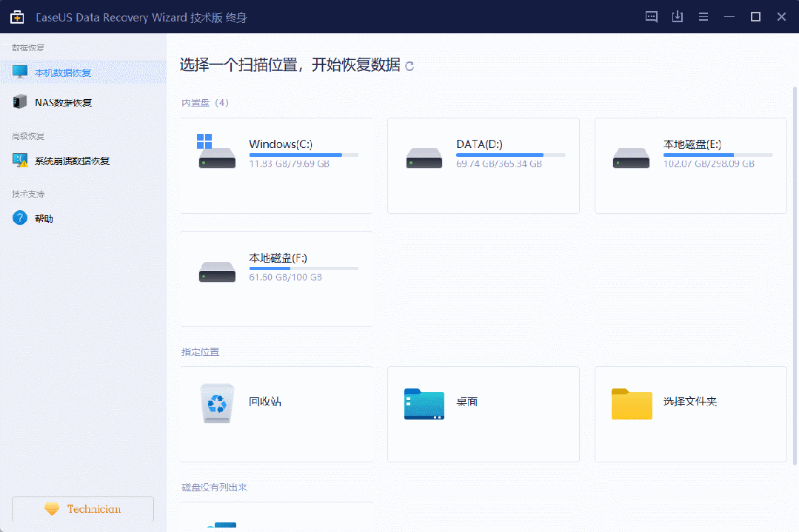This screenshot has width=799, height=532.
Task: Scan the 桌面 desktop location
Action: 483,414
